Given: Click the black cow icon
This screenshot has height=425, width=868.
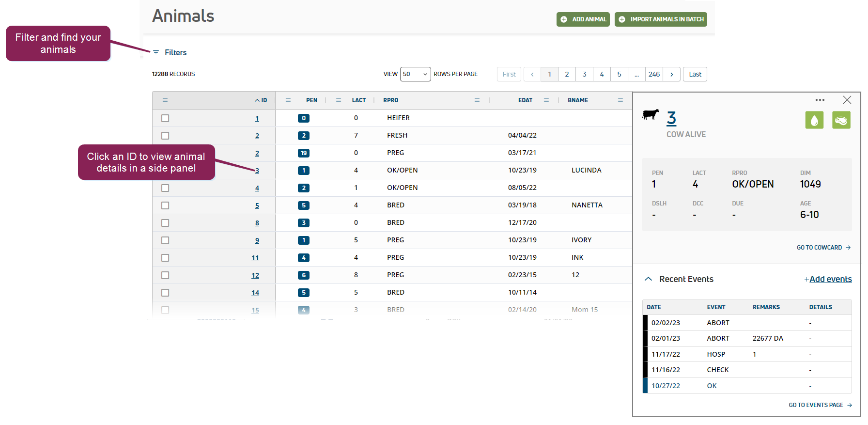Looking at the screenshot, I should pos(651,114).
